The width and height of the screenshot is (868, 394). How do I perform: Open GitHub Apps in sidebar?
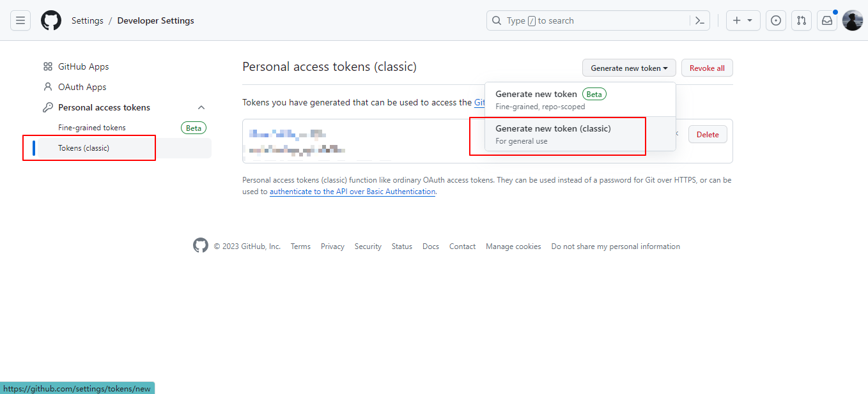pyautogui.click(x=83, y=66)
